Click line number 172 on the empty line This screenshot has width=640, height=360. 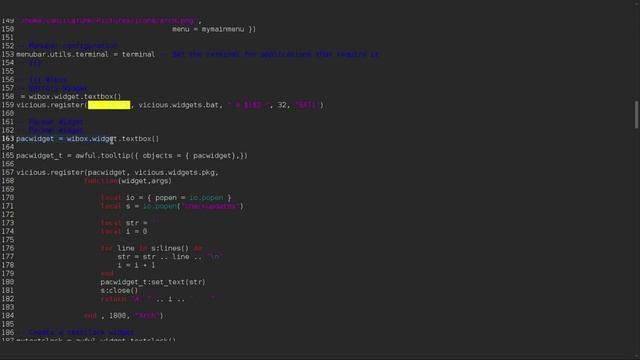(x=8, y=215)
